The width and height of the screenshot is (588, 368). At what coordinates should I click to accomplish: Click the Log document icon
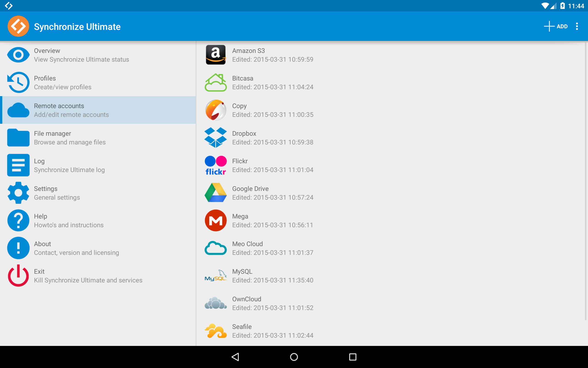click(x=18, y=165)
